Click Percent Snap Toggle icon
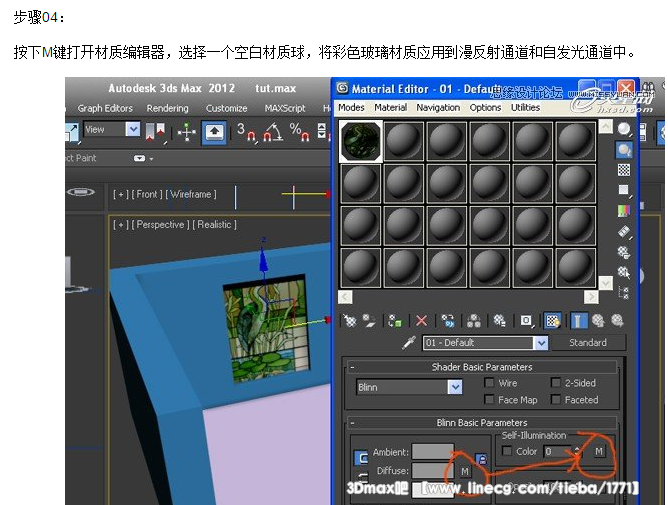Viewport: 668px width, 505px height. coord(299,132)
